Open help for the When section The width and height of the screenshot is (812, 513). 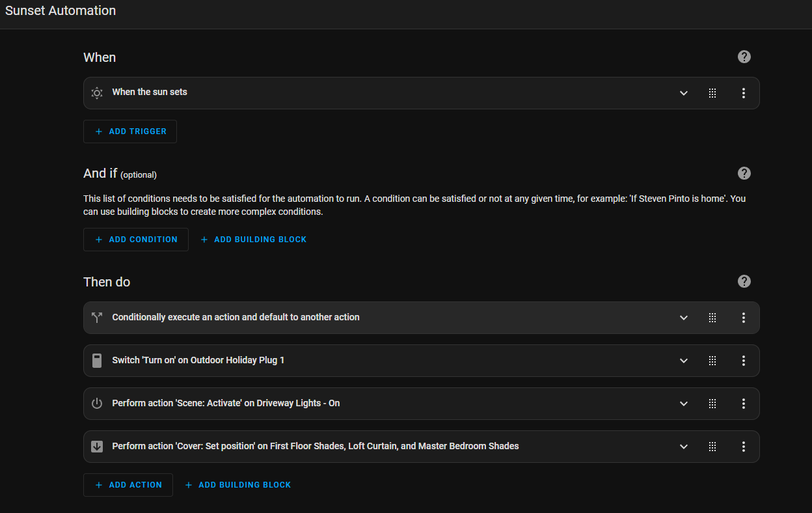click(744, 57)
